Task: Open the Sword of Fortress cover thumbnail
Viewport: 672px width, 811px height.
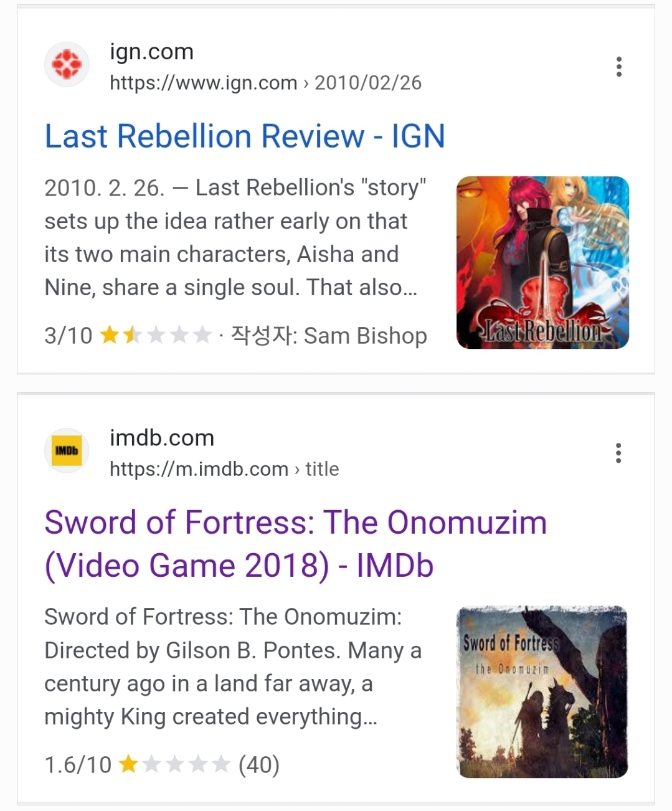Action: click(542, 692)
